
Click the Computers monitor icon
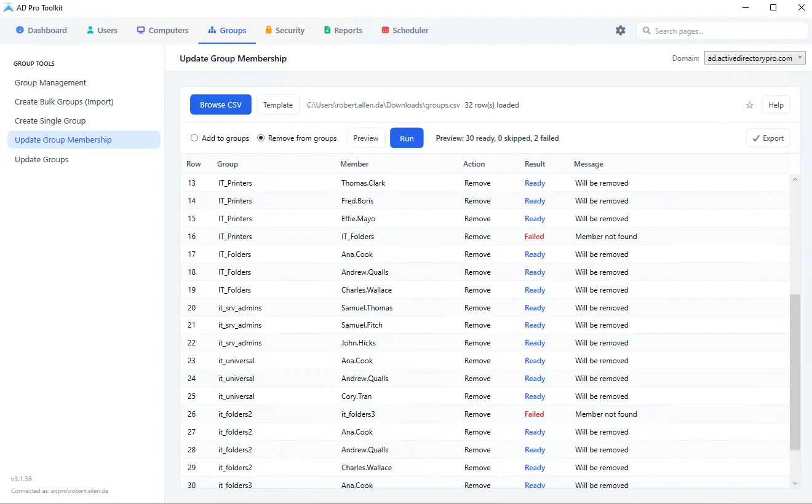click(x=141, y=30)
